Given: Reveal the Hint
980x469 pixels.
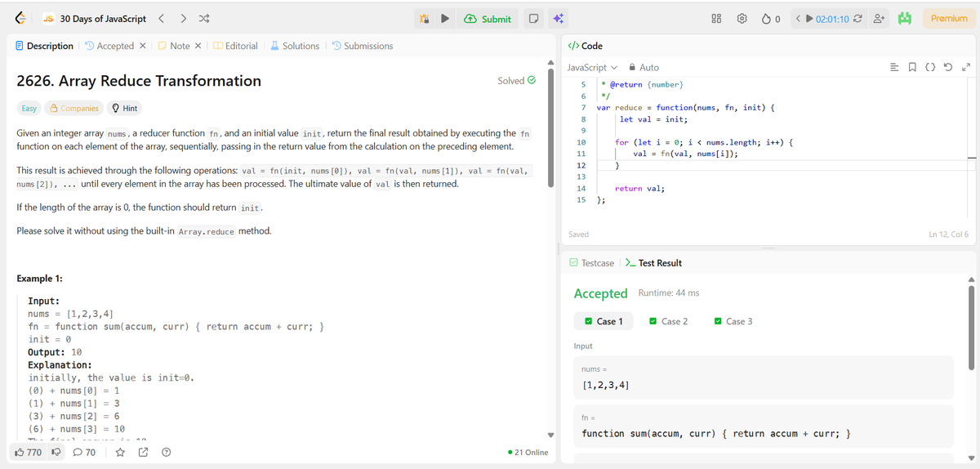Looking at the screenshot, I should [x=124, y=108].
